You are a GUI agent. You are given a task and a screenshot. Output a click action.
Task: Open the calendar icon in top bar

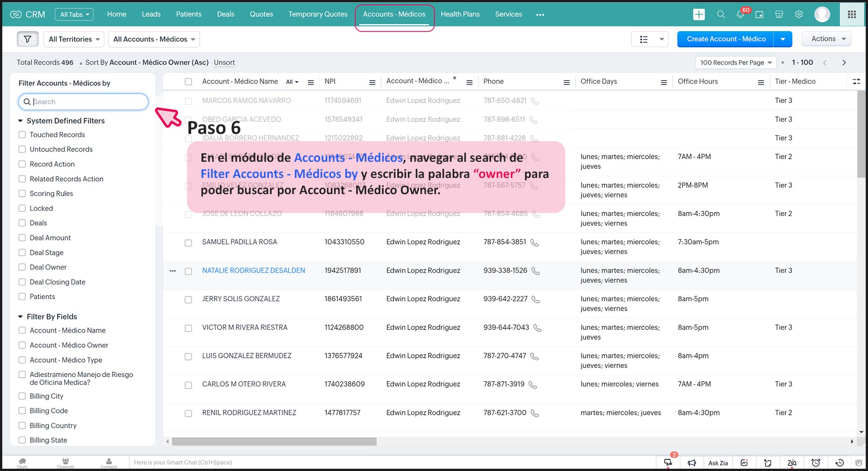pyautogui.click(x=759, y=14)
